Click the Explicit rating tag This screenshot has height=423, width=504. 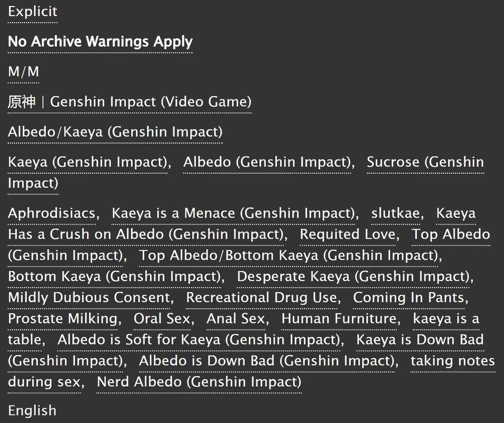click(x=33, y=12)
